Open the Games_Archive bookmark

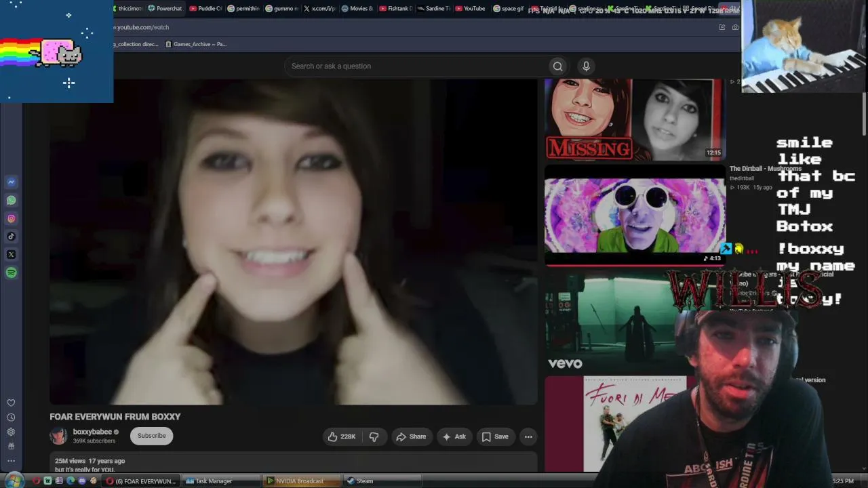(x=196, y=44)
